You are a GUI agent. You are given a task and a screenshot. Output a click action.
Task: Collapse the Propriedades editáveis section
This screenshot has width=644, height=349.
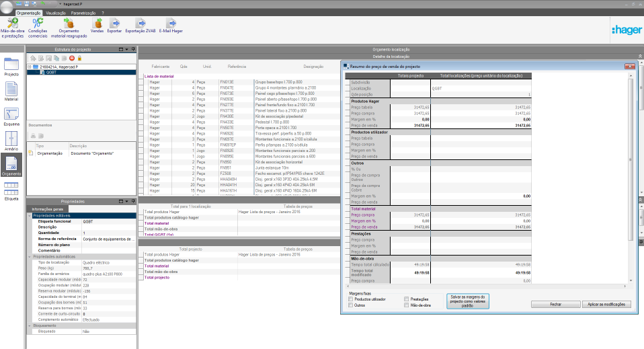[x=30, y=215]
